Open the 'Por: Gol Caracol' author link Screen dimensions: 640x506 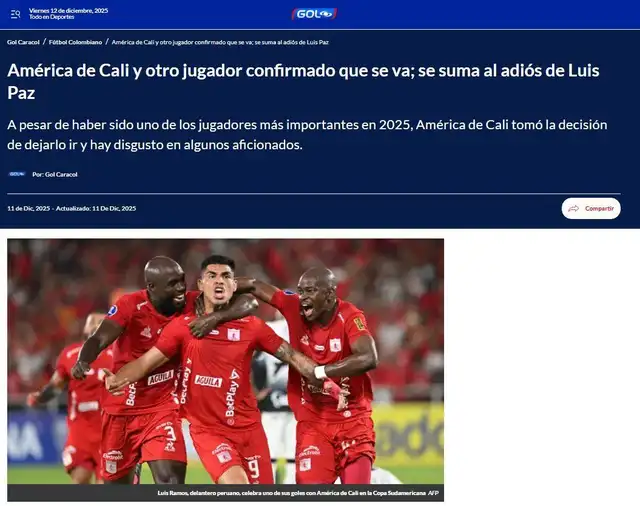[x=55, y=174]
